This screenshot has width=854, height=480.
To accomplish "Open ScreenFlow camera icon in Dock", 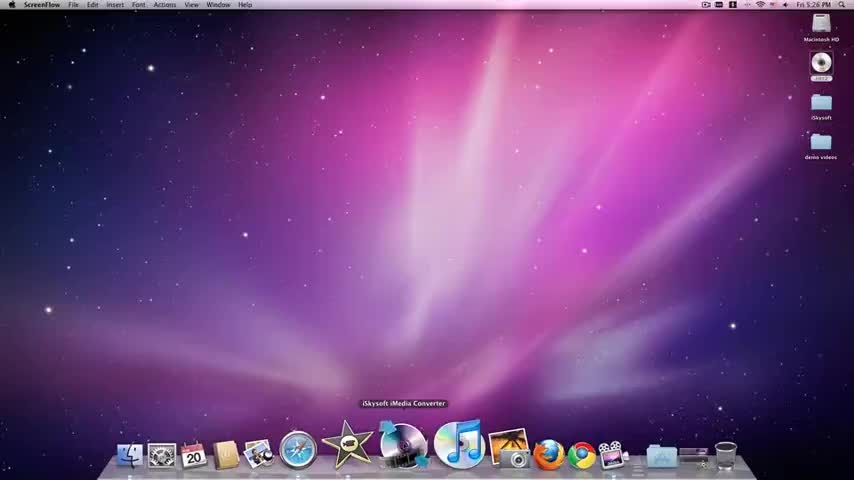I will pyautogui.click(x=613, y=455).
